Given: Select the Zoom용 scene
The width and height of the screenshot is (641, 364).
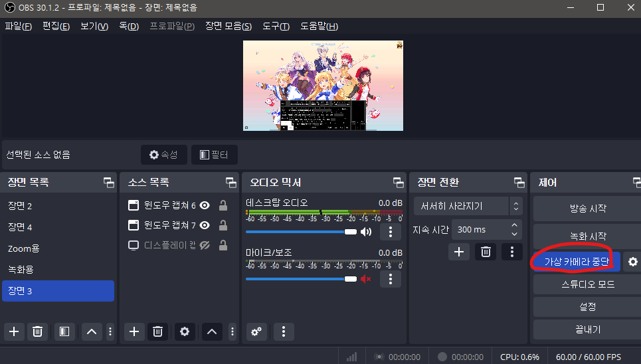Looking at the screenshot, I should point(58,248).
